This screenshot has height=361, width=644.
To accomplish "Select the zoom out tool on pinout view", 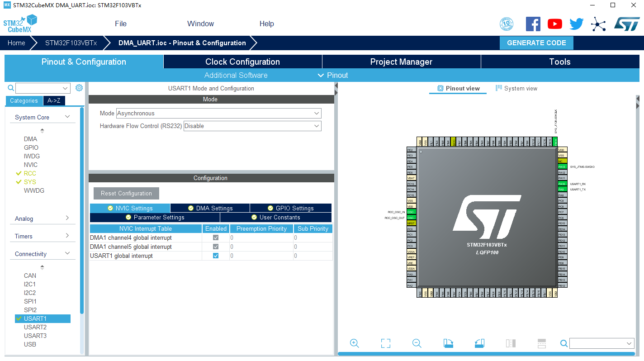I will (417, 343).
